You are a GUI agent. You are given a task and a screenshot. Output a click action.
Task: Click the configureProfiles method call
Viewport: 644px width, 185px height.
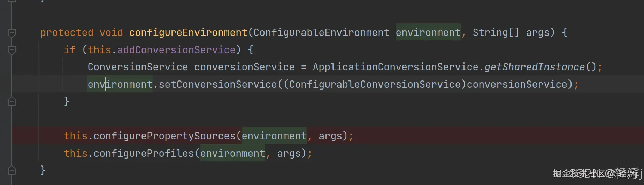144,153
